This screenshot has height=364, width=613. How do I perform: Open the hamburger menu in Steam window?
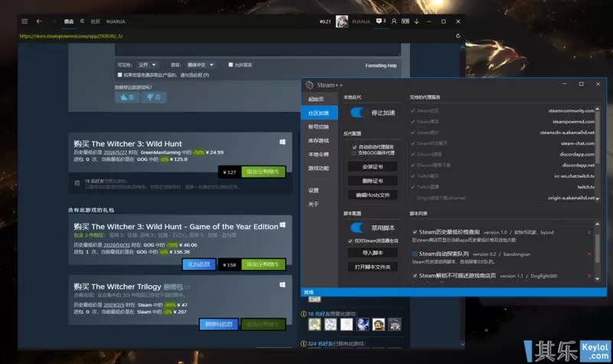coord(25,21)
